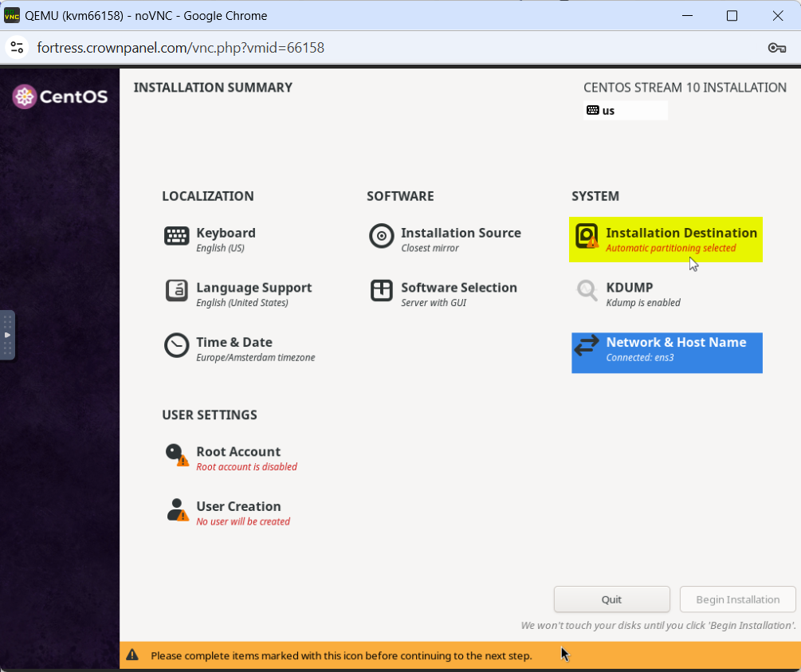
Task: Minimize the Chrome window
Action: (x=687, y=16)
